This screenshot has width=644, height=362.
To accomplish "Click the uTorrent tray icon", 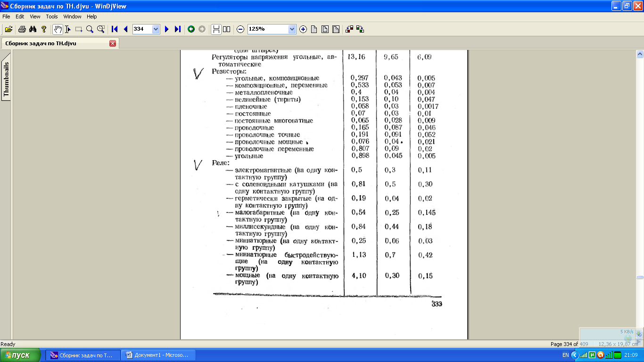I will coord(592,355).
